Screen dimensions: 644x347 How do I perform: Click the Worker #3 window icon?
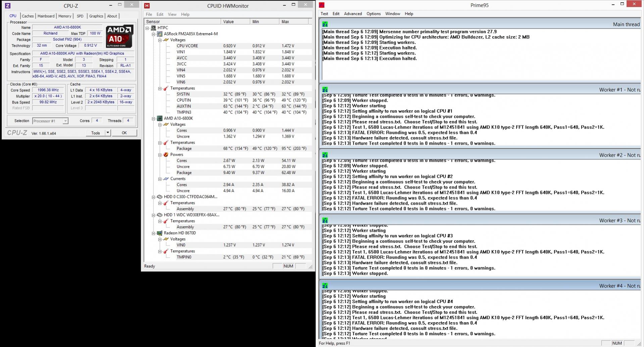[325, 220]
